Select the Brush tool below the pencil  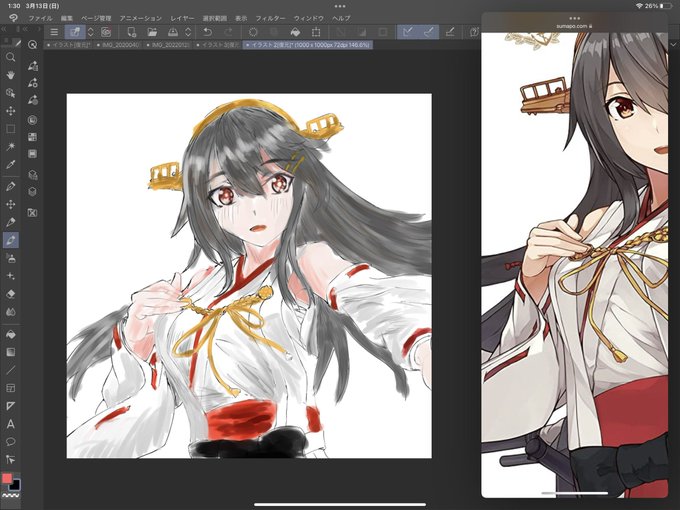pyautogui.click(x=10, y=240)
